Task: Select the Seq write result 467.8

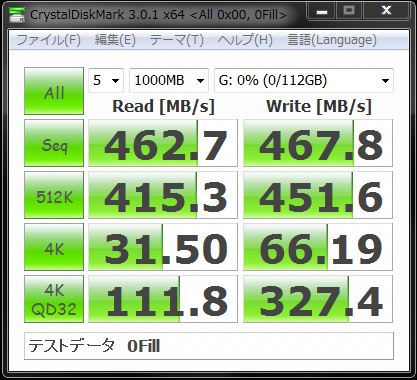Action: click(318, 143)
